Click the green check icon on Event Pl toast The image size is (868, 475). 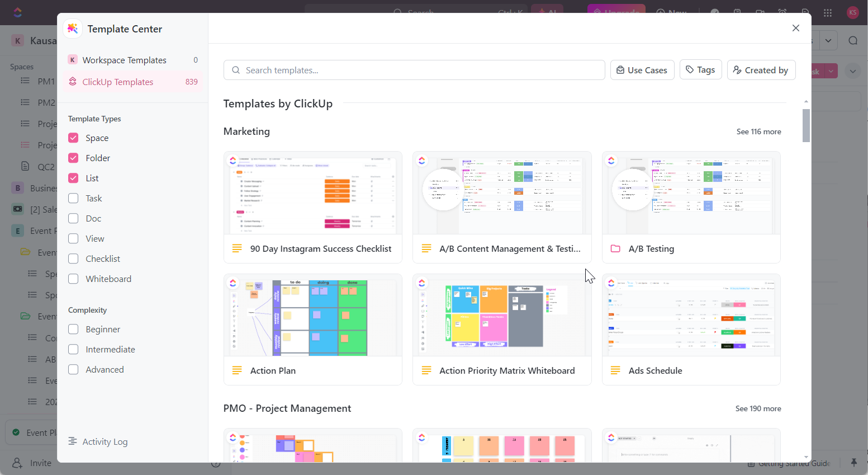tap(16, 432)
